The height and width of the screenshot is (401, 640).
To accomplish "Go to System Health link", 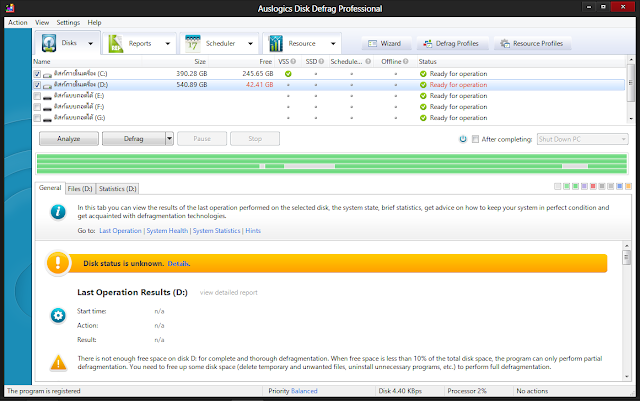I will tap(167, 231).
